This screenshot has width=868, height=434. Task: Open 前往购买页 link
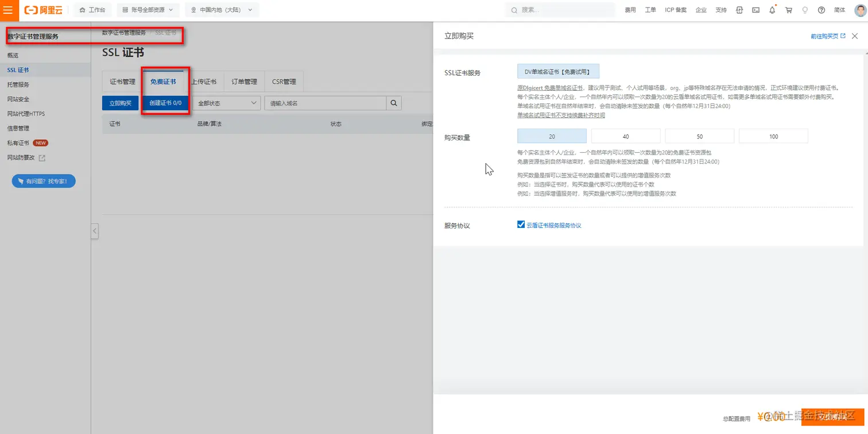pyautogui.click(x=828, y=36)
